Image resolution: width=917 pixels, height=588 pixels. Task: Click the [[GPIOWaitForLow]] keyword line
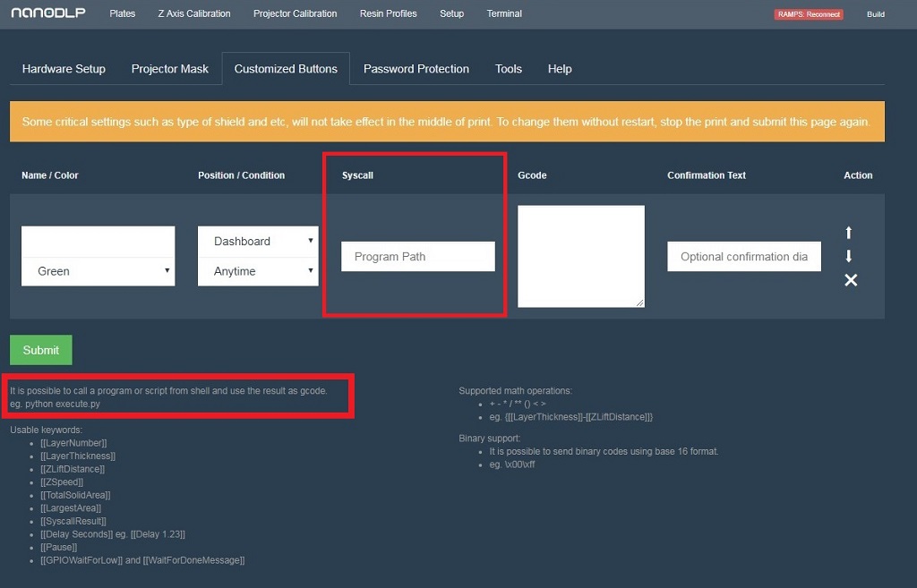click(x=142, y=560)
